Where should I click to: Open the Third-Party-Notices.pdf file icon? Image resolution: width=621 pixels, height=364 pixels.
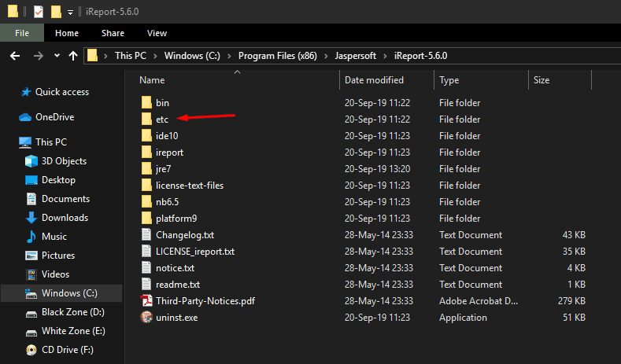(146, 301)
